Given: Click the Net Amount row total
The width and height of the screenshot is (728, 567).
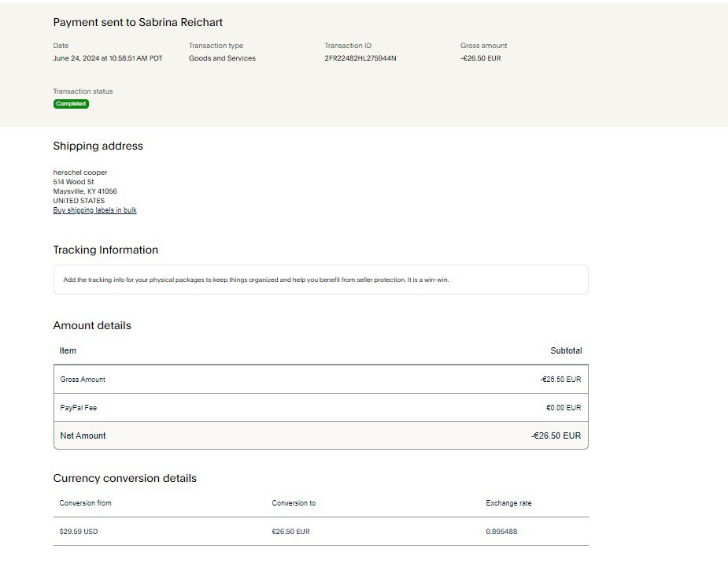Looking at the screenshot, I should (x=556, y=435).
